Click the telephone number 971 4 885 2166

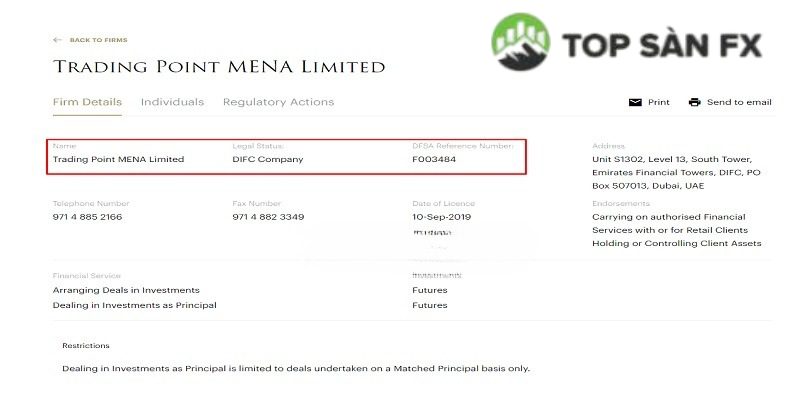[x=87, y=217]
